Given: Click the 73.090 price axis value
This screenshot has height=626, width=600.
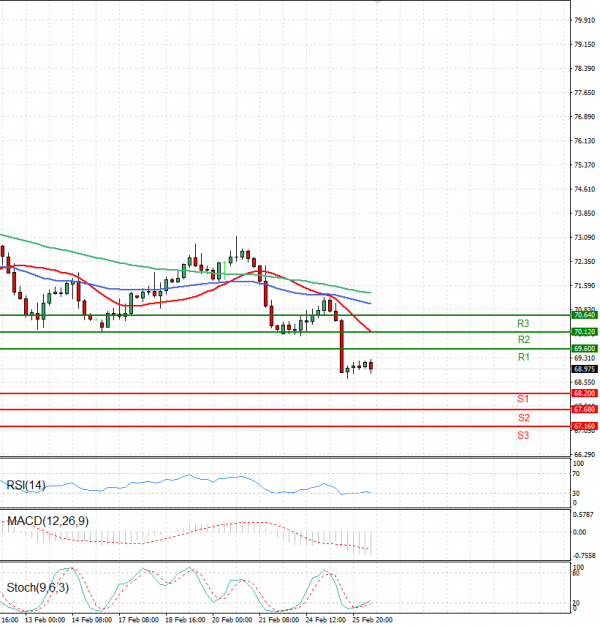Looking at the screenshot, I should (x=584, y=238).
